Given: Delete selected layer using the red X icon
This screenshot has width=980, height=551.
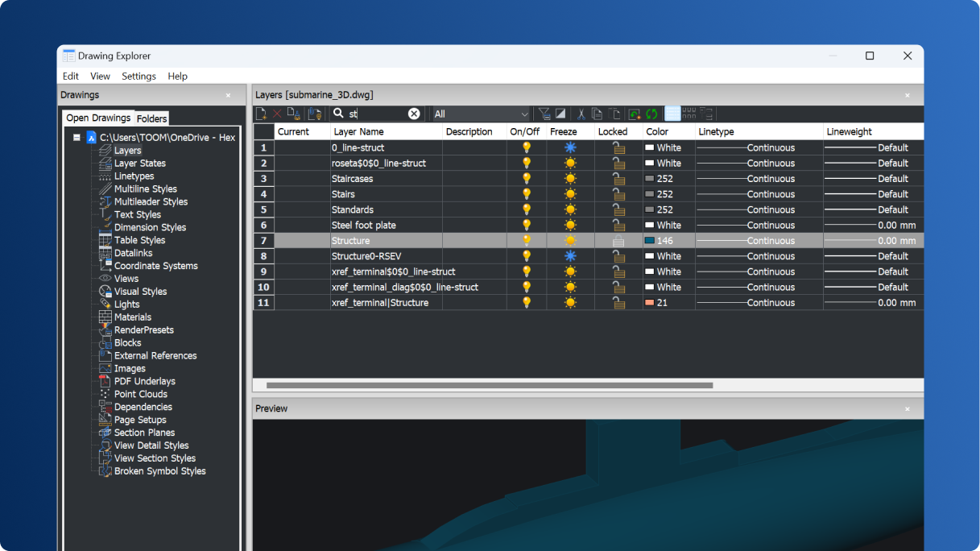Looking at the screenshot, I should (x=276, y=114).
